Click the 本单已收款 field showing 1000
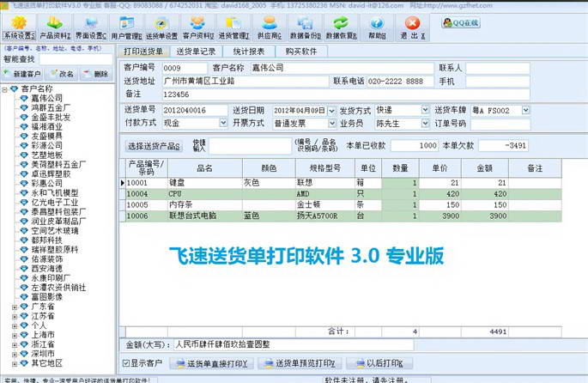The height and width of the screenshot is (383, 588). coord(415,145)
